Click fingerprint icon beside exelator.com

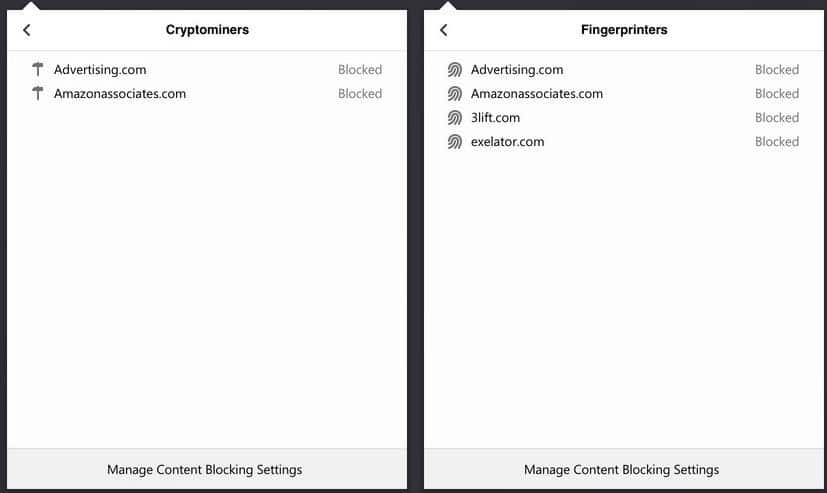[455, 142]
